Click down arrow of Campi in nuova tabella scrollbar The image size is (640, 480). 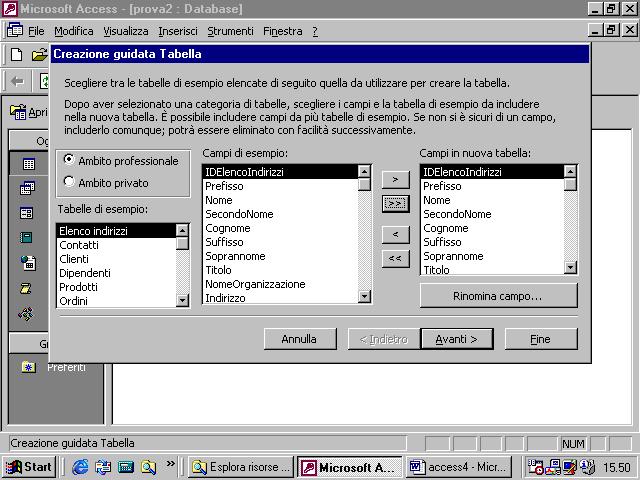point(570,267)
